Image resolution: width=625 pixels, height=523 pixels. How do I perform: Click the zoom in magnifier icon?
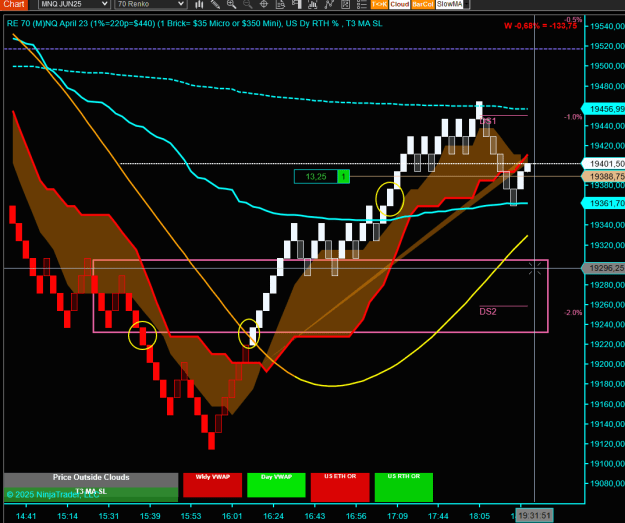point(231,4)
